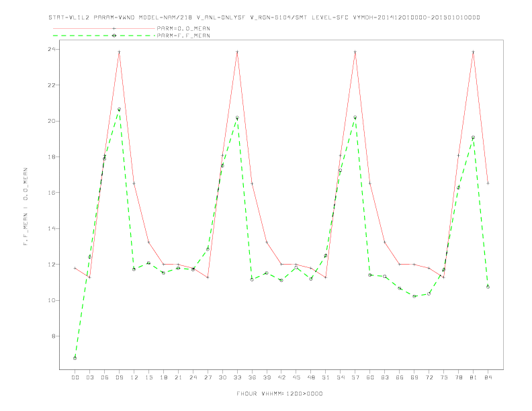This screenshot has width=532, height=411.
Task: Select the red solid legend line sample
Action: (104, 28)
